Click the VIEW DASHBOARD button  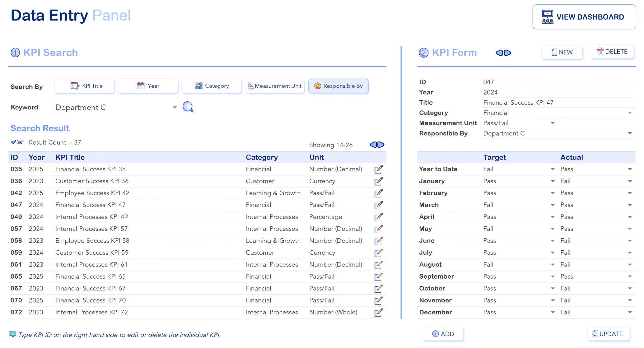[584, 17]
